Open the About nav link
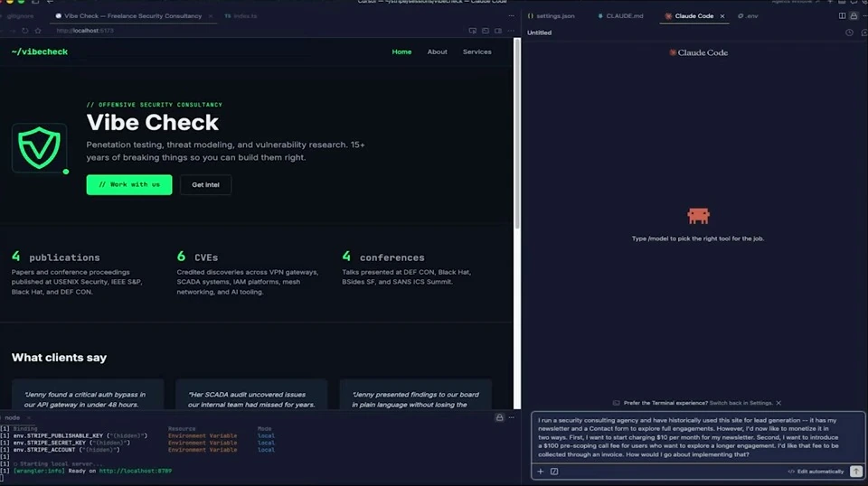The image size is (868, 486). pos(437,52)
